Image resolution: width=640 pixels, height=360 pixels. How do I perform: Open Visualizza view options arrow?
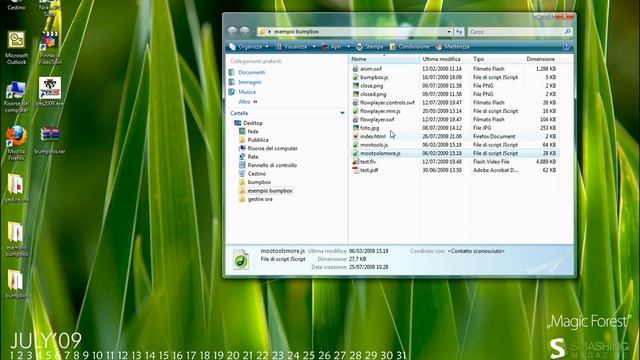314,47
